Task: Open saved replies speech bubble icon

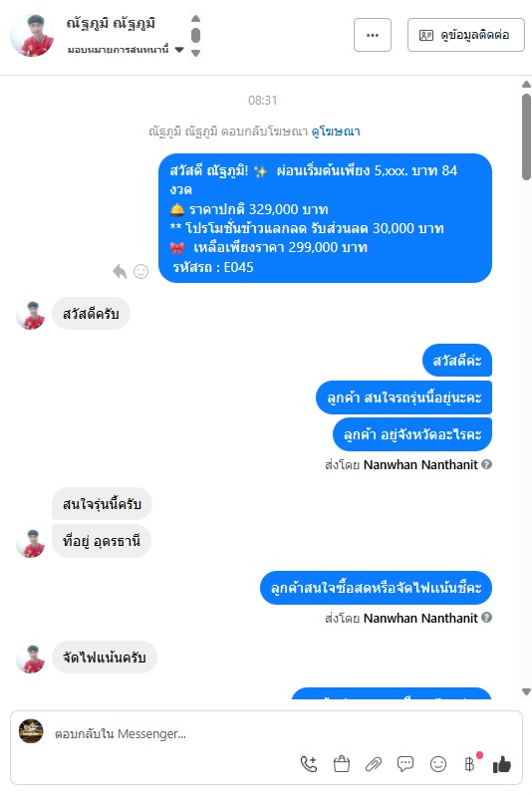Action: [405, 763]
